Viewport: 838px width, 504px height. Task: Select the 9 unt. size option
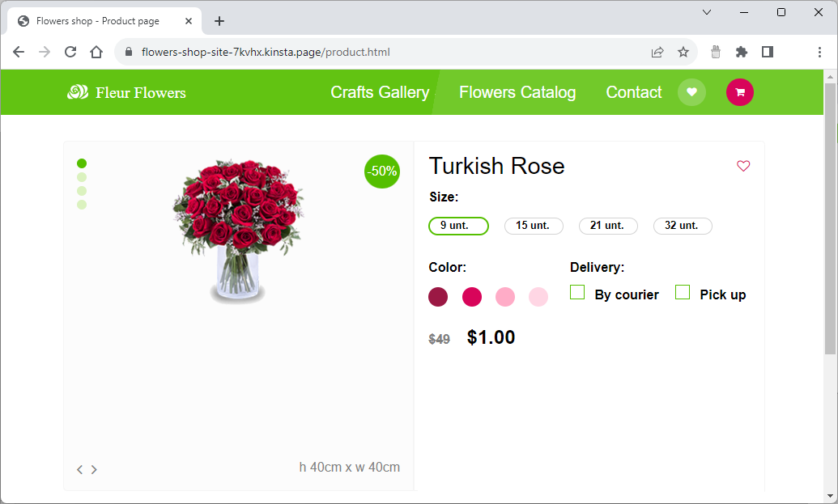tap(458, 226)
